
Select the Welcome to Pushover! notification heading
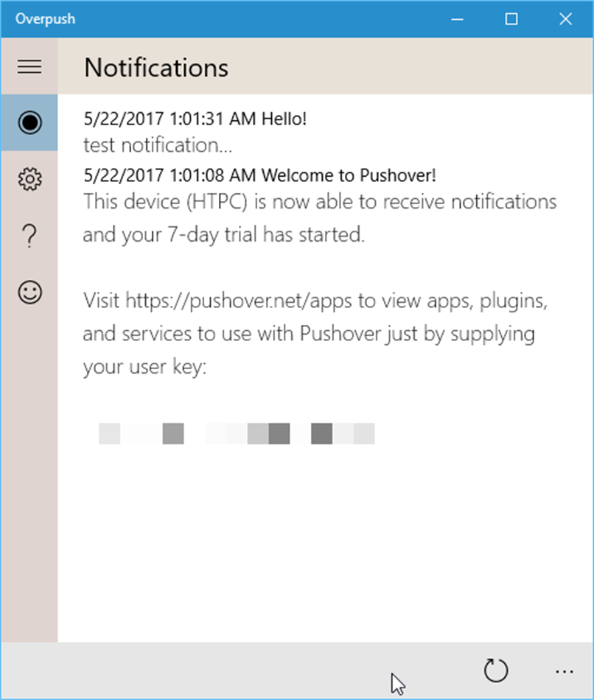[260, 175]
